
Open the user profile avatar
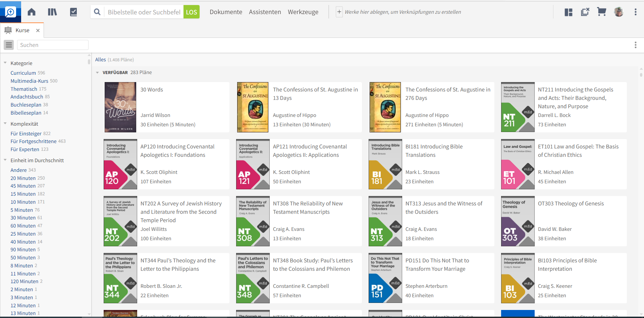pos(619,12)
